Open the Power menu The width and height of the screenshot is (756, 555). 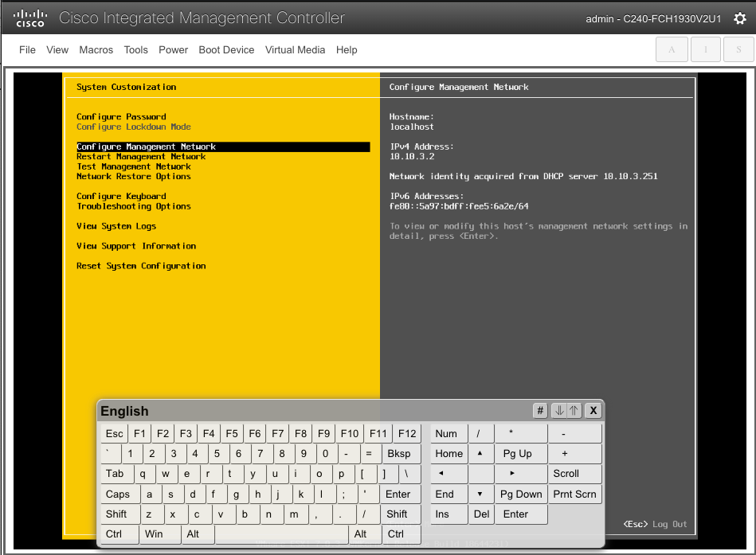173,49
